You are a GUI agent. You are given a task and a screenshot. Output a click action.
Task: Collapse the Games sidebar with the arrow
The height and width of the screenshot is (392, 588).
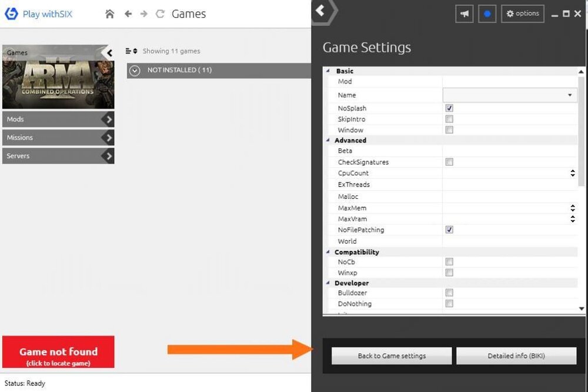(109, 53)
